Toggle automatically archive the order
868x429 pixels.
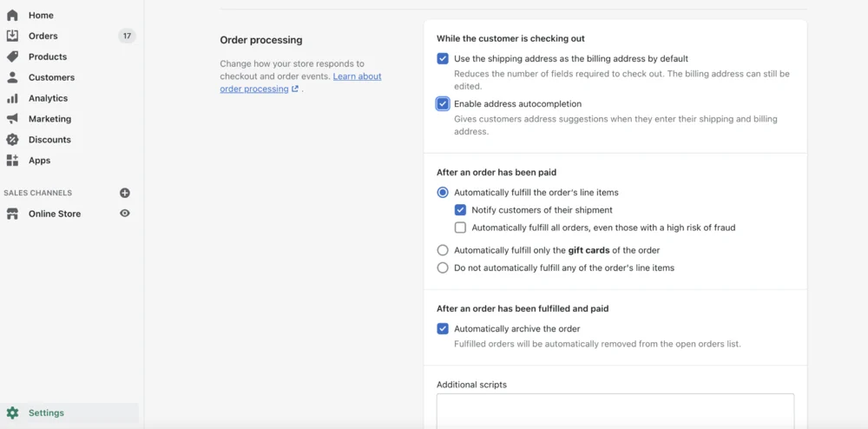pos(443,329)
